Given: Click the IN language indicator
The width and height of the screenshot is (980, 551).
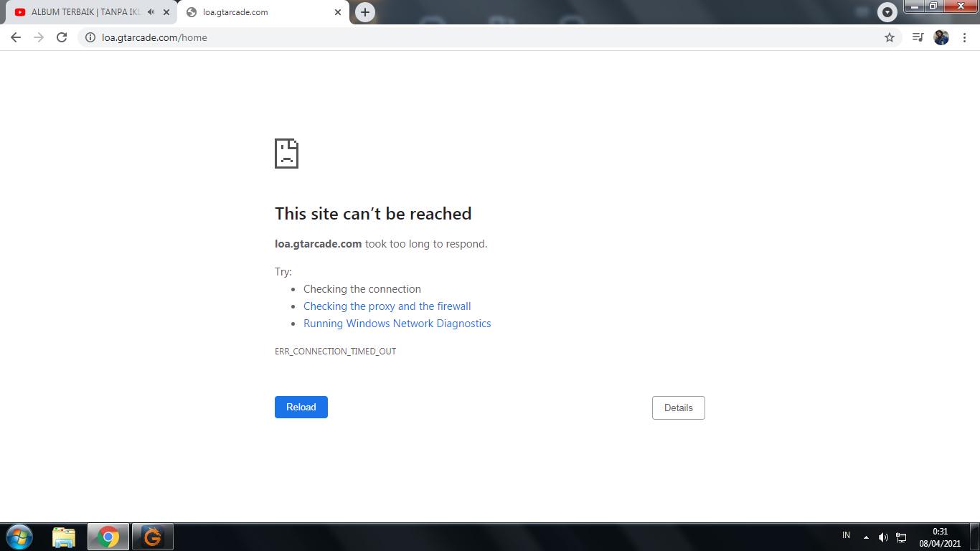Looking at the screenshot, I should click(846, 535).
